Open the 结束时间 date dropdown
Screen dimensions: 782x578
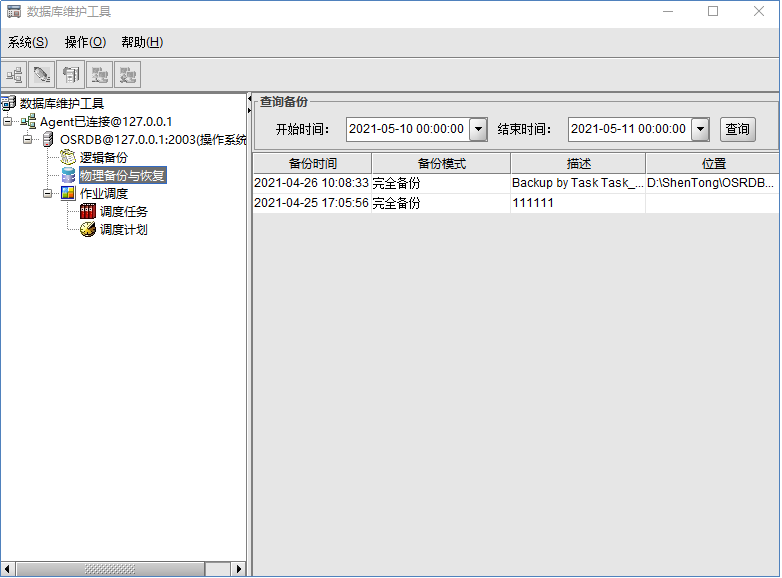(700, 130)
